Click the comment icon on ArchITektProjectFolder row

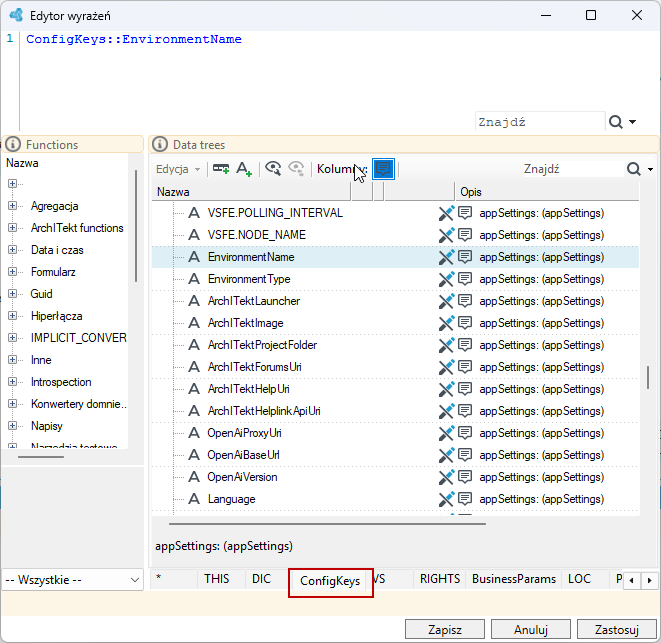coord(465,344)
